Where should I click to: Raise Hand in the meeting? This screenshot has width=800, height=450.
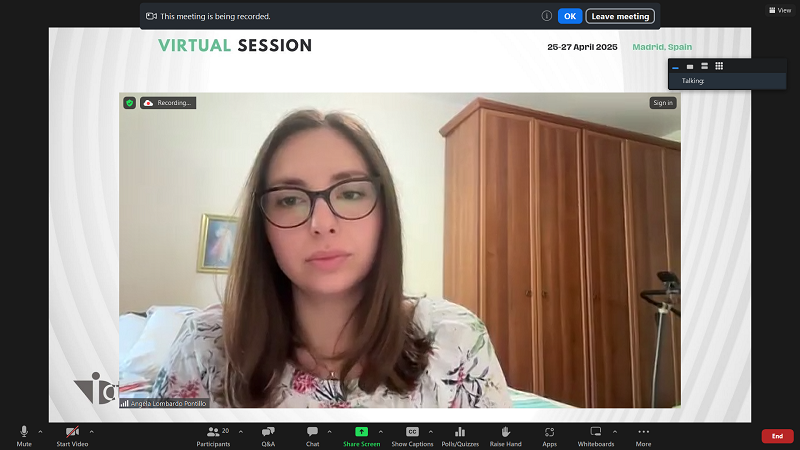[505, 432]
